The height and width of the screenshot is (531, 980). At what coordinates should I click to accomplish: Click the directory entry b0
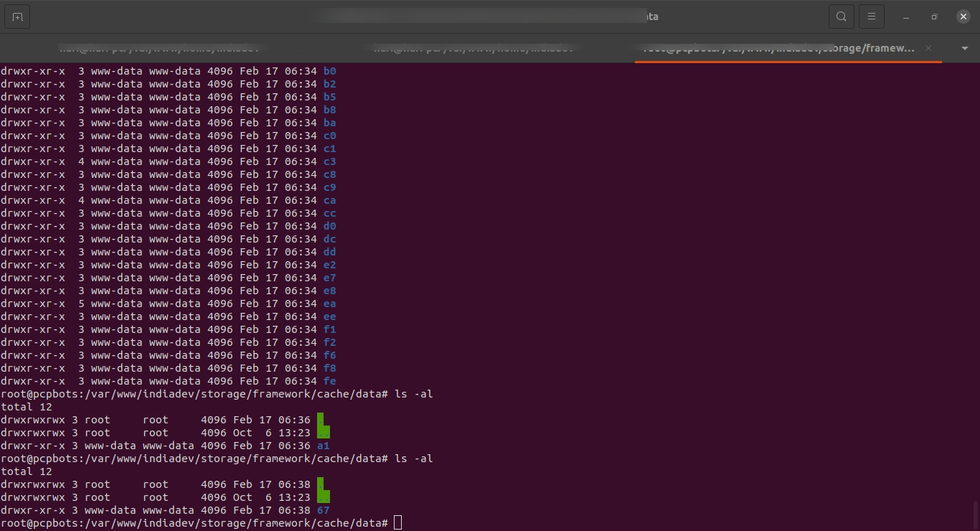[329, 71]
